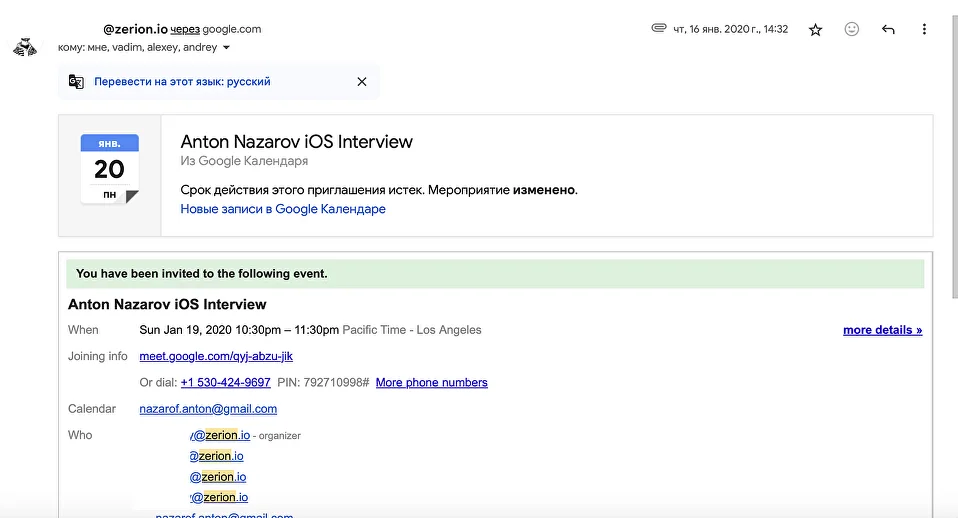
Task: Reply to the email with arrow icon
Action: [x=888, y=29]
